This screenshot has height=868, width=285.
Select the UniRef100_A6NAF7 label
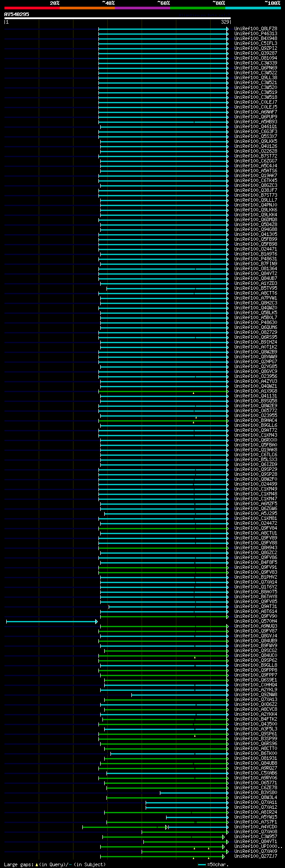coord(256,112)
